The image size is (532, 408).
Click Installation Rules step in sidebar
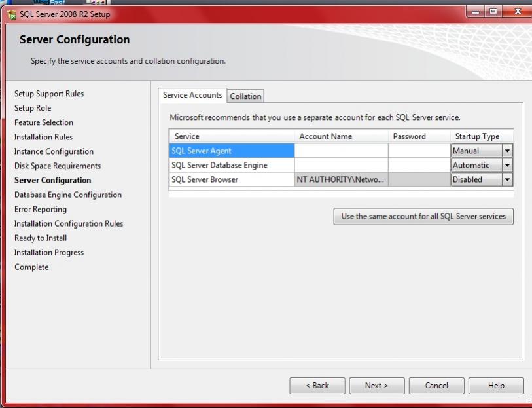(43, 137)
